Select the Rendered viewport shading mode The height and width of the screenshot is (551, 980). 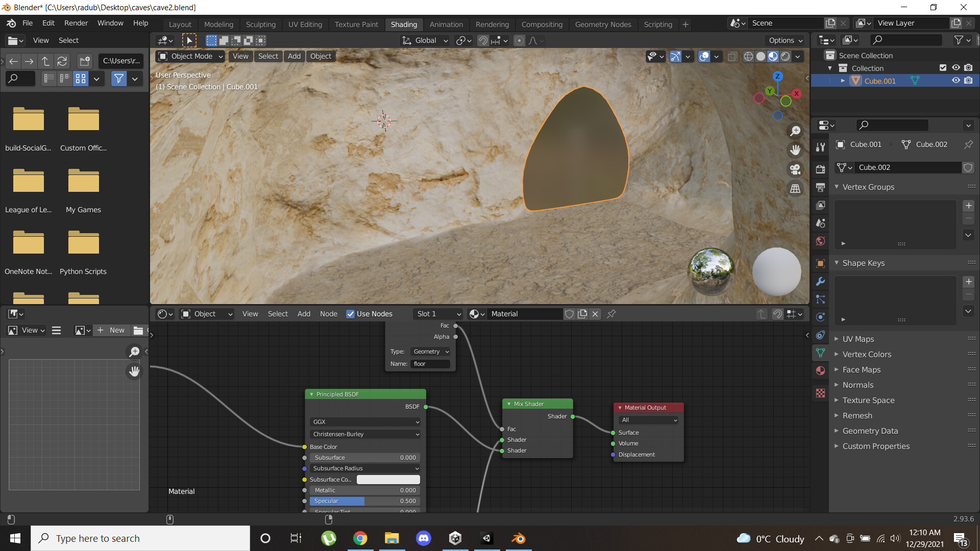pyautogui.click(x=785, y=57)
